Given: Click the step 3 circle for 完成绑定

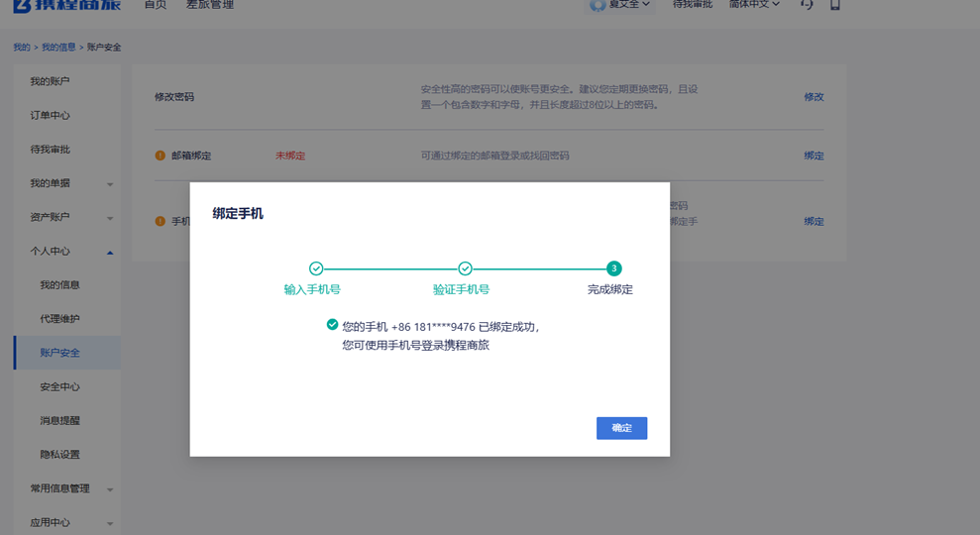Looking at the screenshot, I should (614, 268).
